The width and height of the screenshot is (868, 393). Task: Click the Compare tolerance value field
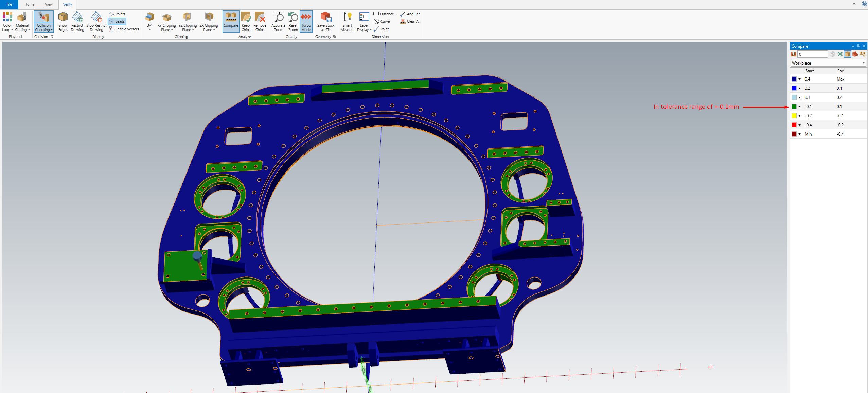point(813,54)
